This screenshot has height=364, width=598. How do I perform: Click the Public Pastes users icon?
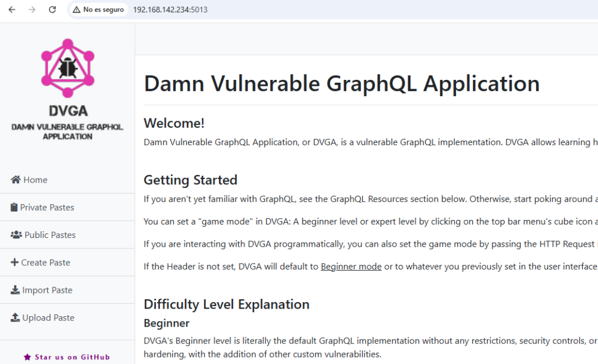point(16,235)
